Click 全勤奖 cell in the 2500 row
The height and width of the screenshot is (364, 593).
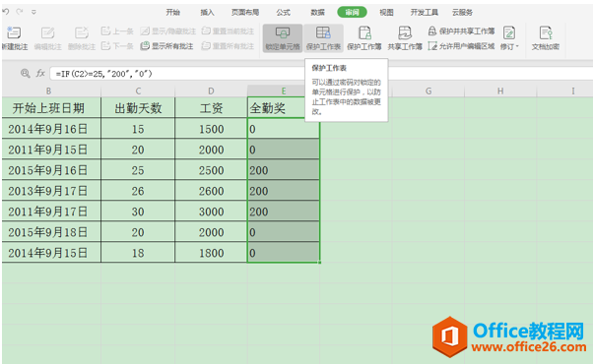(284, 170)
